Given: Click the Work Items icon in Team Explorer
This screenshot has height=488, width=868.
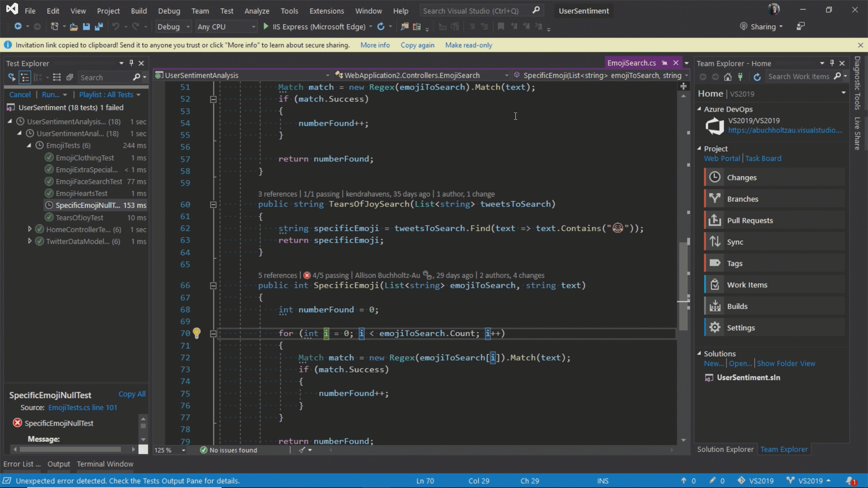Looking at the screenshot, I should click(715, 284).
